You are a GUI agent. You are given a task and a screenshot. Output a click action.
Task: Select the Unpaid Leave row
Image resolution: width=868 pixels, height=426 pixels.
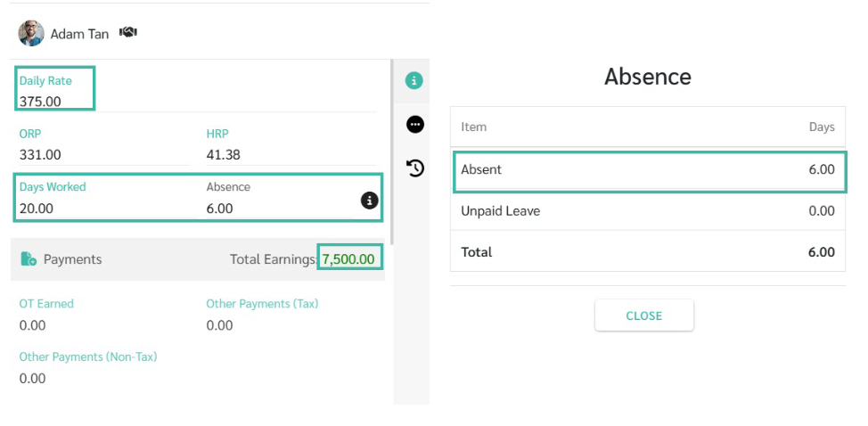click(x=648, y=211)
